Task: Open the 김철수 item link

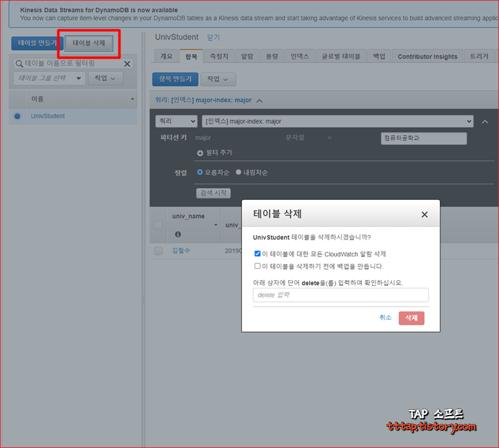Action: click(181, 251)
